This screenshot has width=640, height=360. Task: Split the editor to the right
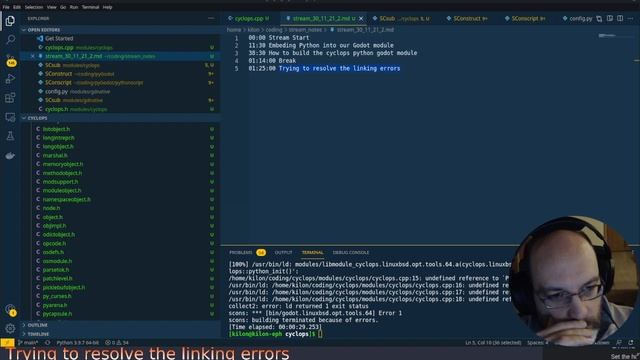pyautogui.click(x=620, y=18)
